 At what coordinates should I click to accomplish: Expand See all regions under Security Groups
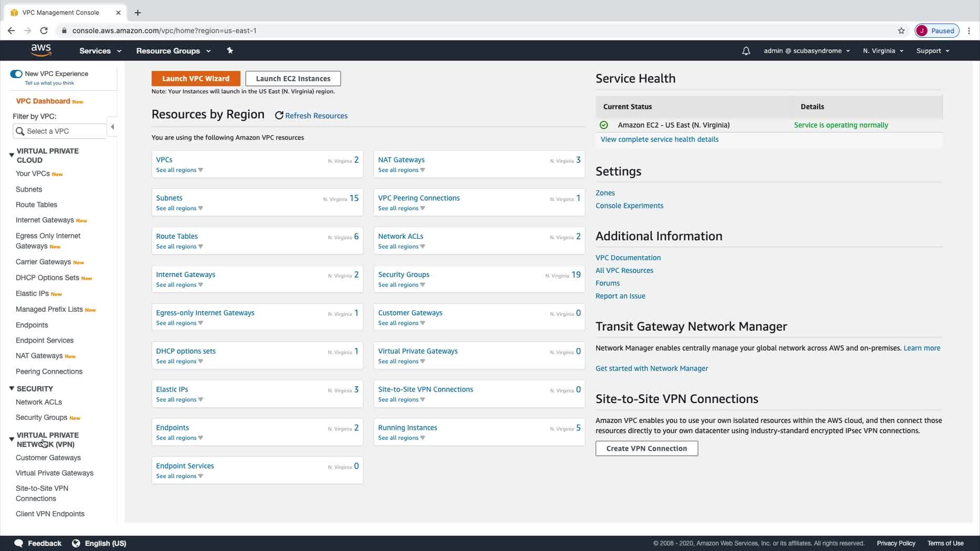pos(402,285)
